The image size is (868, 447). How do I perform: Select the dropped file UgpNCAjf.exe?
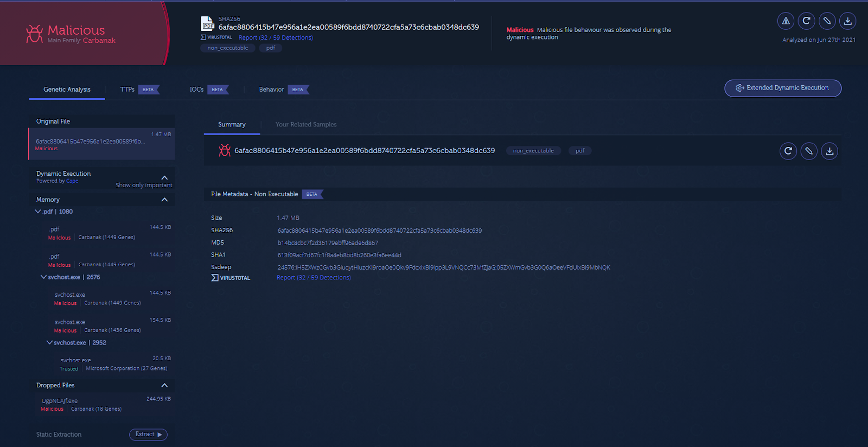(x=60, y=401)
